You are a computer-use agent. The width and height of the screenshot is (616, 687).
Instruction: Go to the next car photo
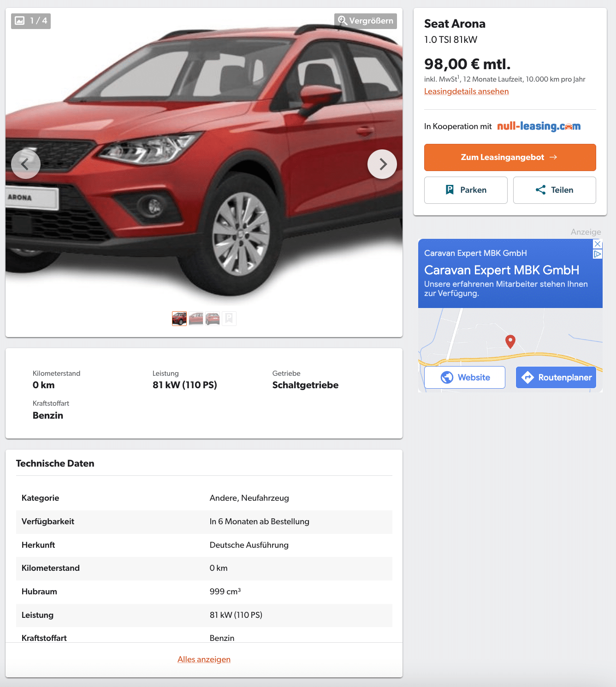[382, 164]
